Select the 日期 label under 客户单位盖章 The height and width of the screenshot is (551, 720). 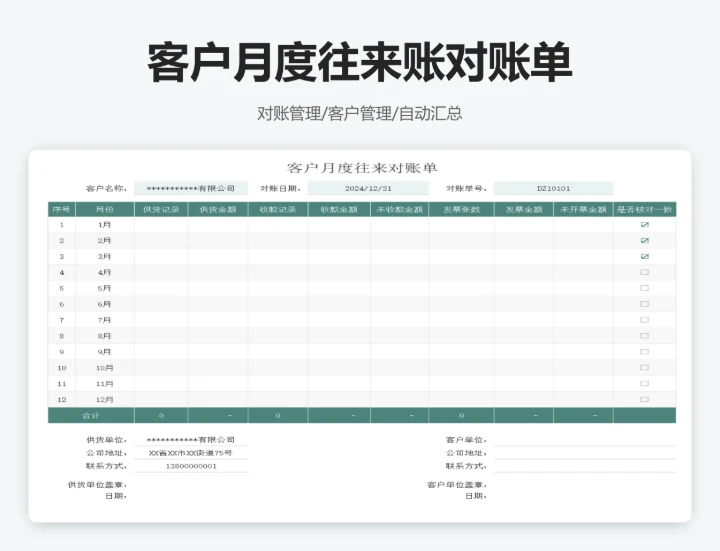click(x=476, y=496)
